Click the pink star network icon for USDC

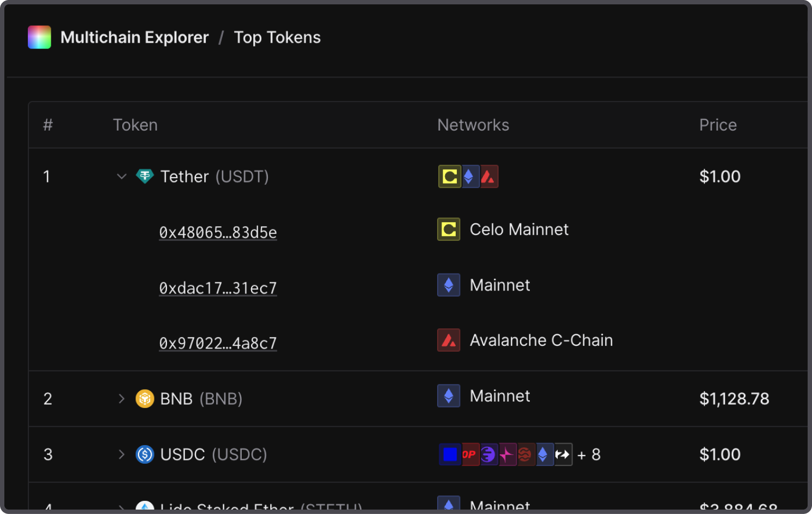pos(507,454)
